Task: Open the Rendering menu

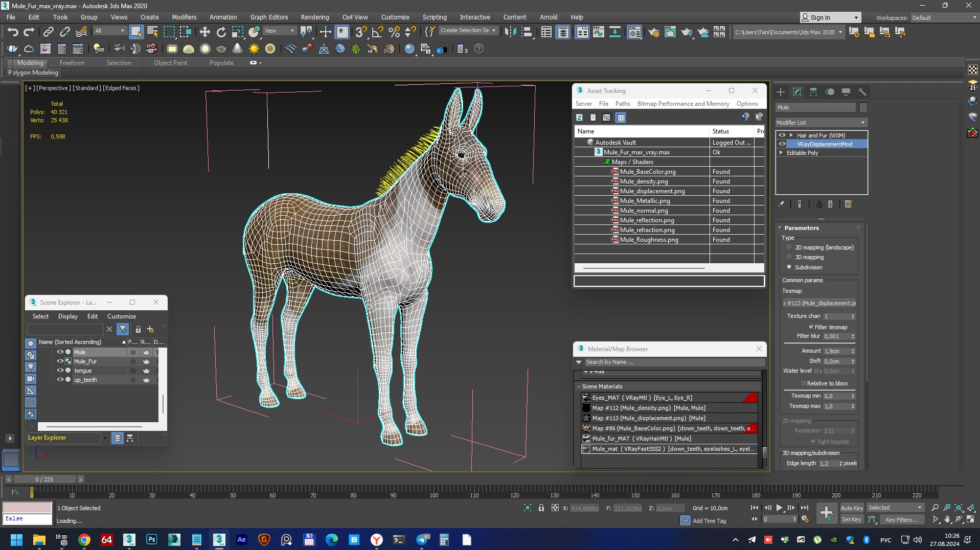Action: [x=315, y=17]
